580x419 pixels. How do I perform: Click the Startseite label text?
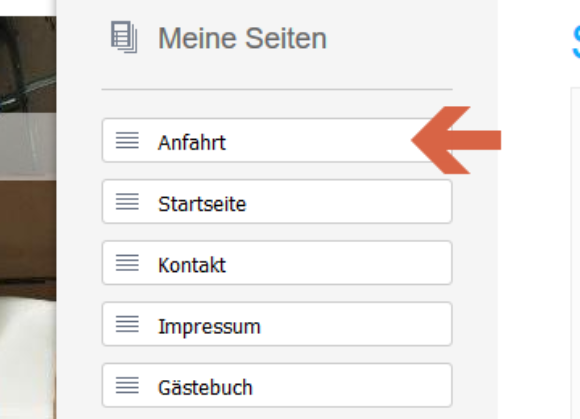202,204
